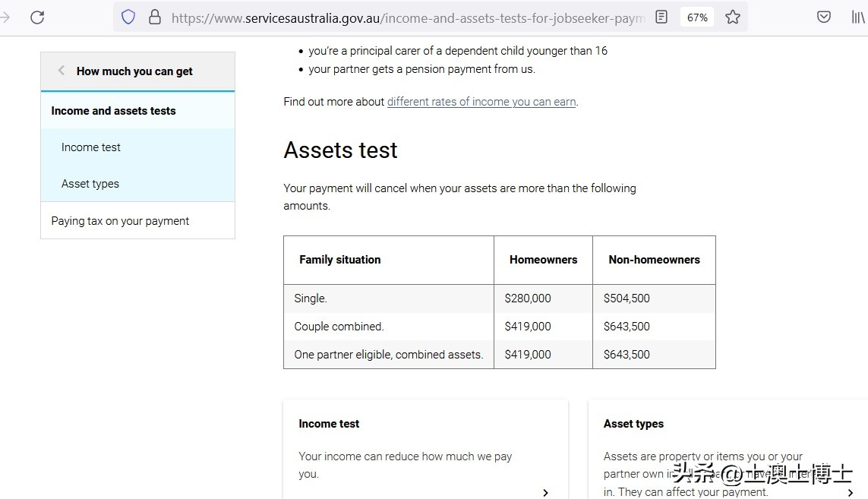Screen dimensions: 868x499
Task: Click the Income test card heading
Action: [329, 424]
